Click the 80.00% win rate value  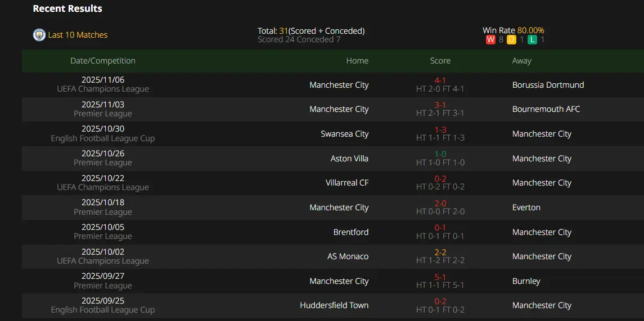point(530,30)
